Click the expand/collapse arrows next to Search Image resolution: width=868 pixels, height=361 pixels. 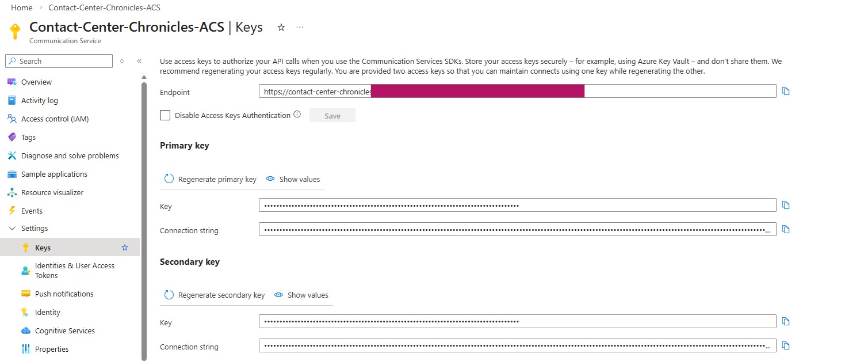(122, 61)
